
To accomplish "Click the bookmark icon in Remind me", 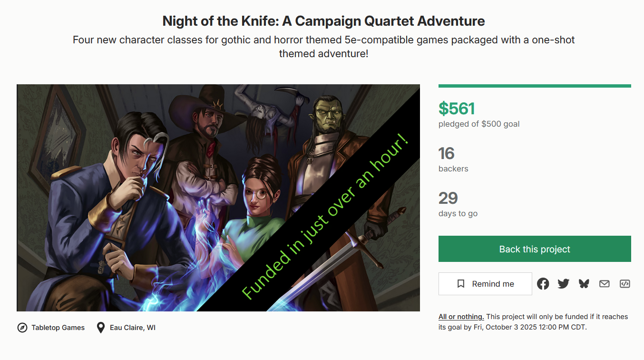I will coord(460,284).
